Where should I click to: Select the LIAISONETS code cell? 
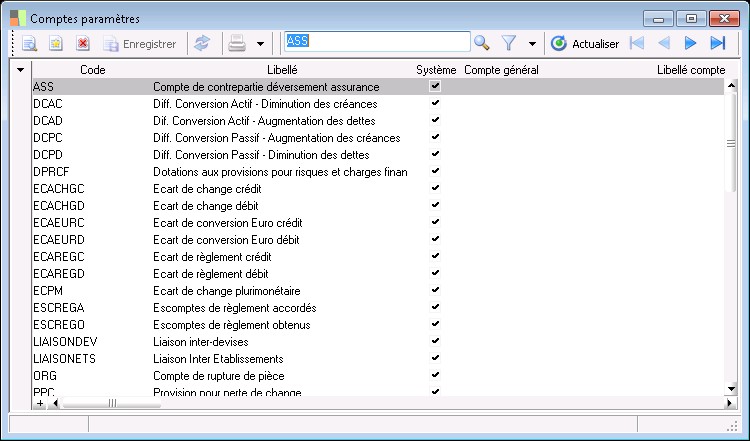(92, 358)
